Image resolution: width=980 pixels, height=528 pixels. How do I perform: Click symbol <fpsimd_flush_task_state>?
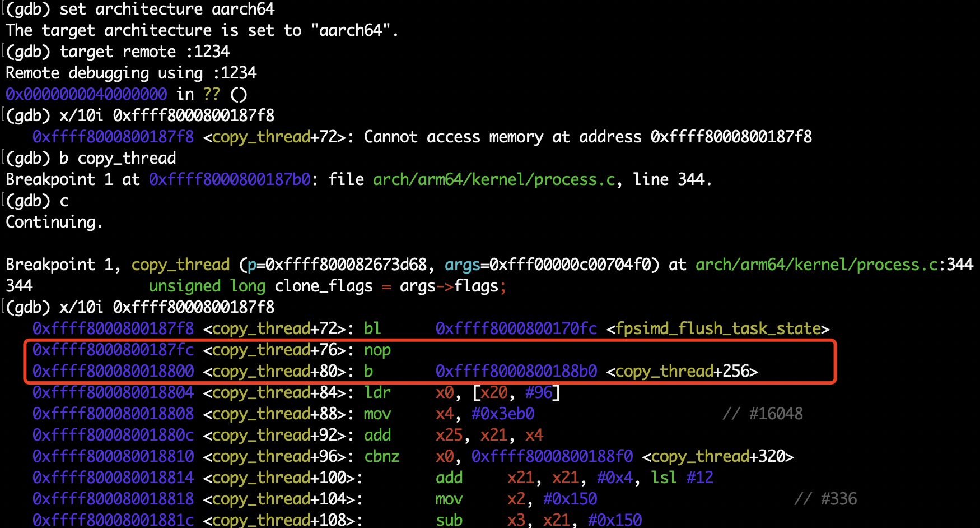pyautogui.click(x=718, y=328)
